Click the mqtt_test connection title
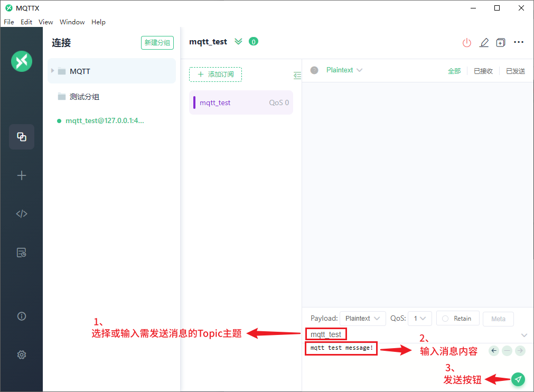Image resolution: width=534 pixels, height=392 pixels. pos(208,42)
